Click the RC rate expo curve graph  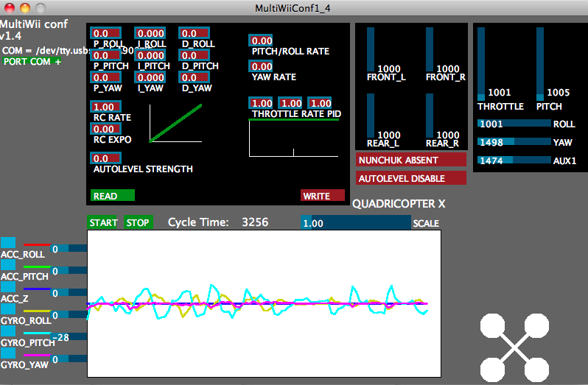pos(175,123)
